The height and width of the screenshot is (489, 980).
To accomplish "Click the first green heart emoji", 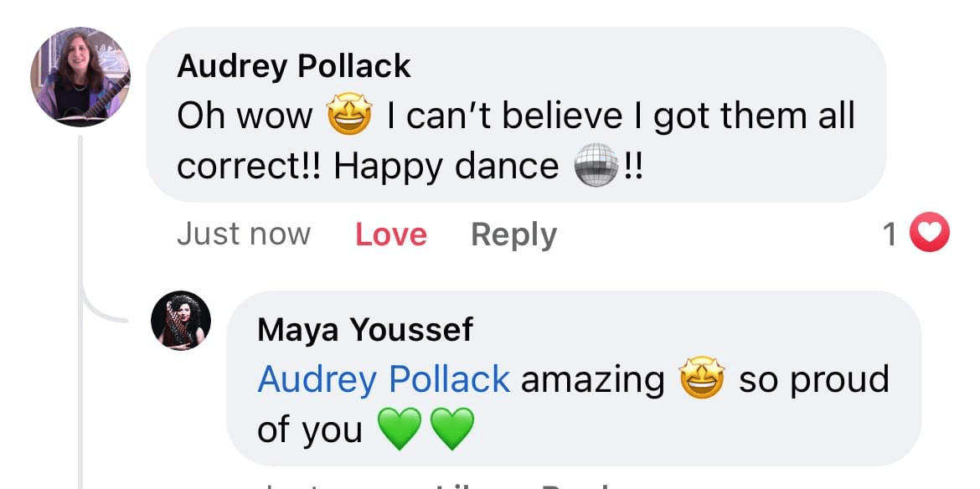I will (400, 429).
